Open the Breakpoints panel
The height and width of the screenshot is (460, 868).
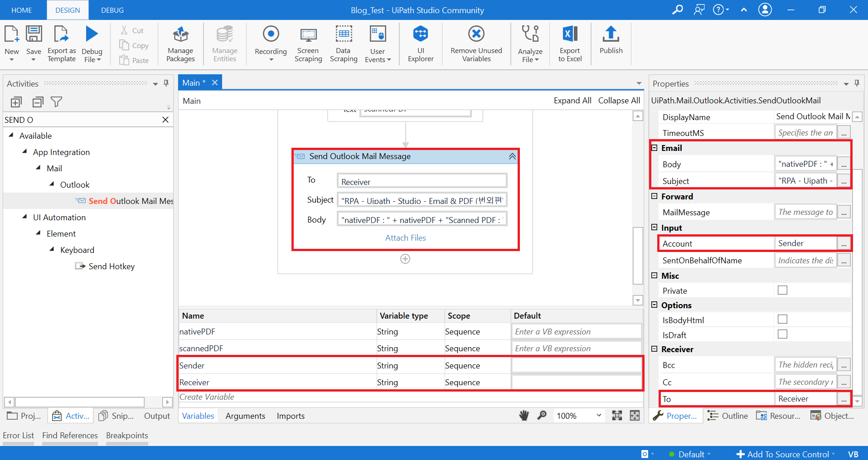pos(127,435)
